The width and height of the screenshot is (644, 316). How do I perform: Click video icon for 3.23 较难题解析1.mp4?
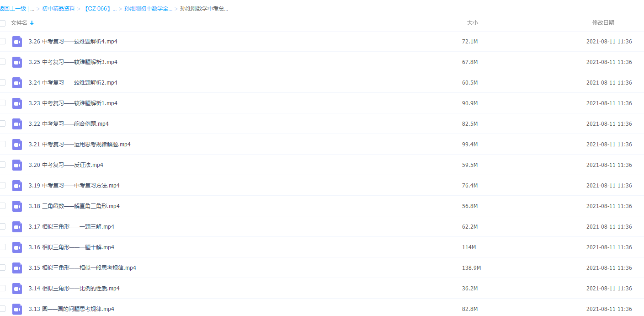[x=17, y=103]
